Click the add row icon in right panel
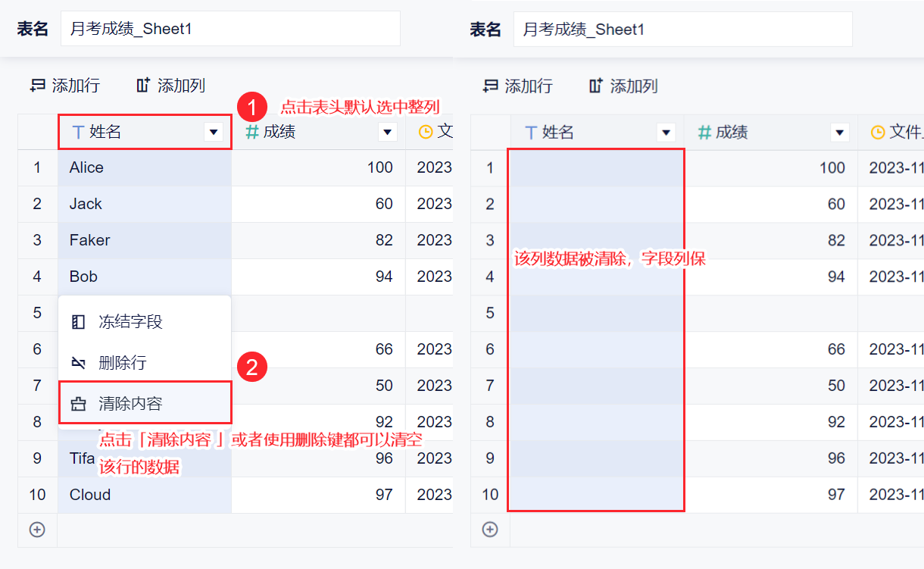This screenshot has height=569, width=924. (491, 86)
